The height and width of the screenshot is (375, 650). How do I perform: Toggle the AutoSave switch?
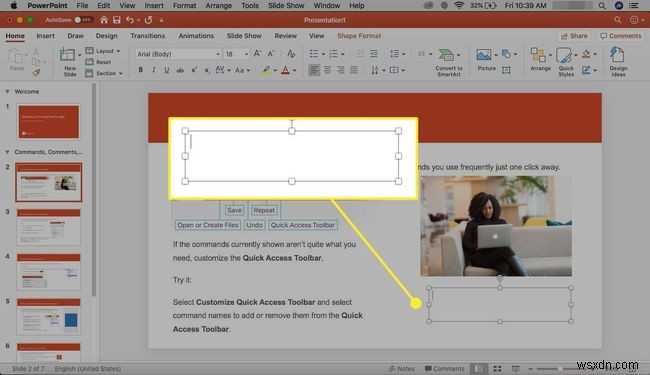click(x=83, y=20)
